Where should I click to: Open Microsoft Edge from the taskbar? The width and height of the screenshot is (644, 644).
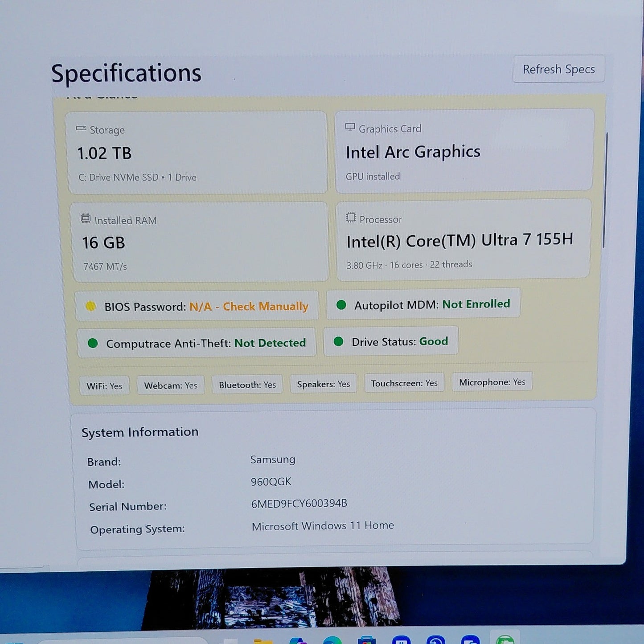332,640
